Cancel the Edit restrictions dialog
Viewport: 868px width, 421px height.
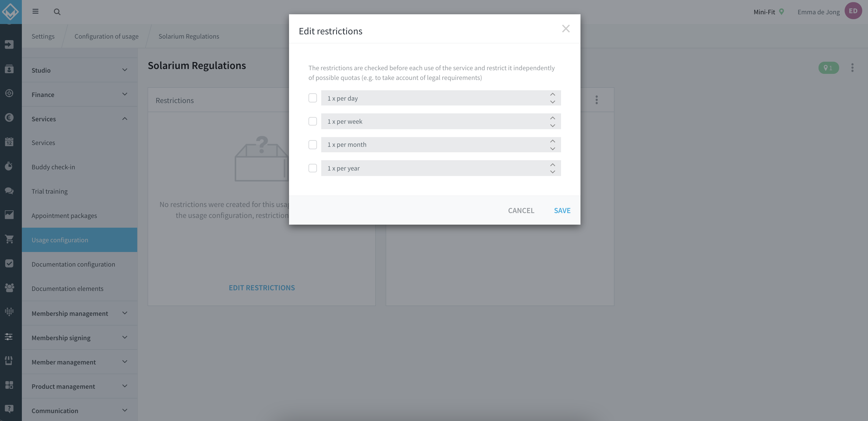[x=521, y=210]
